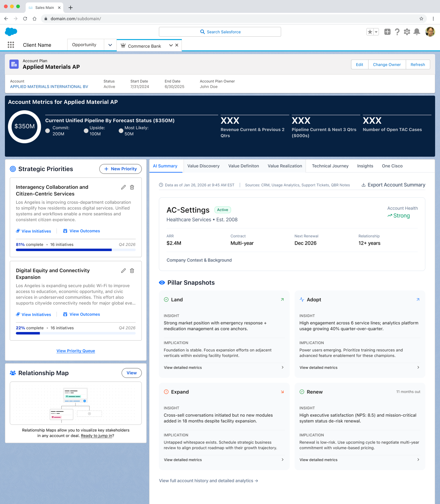Click the New Priority button
Viewport: 440px width, 504px height.
(x=120, y=169)
